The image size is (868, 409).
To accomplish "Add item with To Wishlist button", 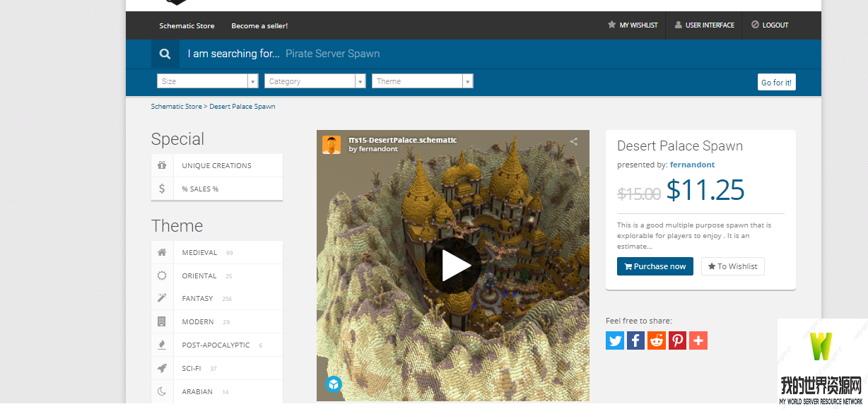I will (x=732, y=266).
